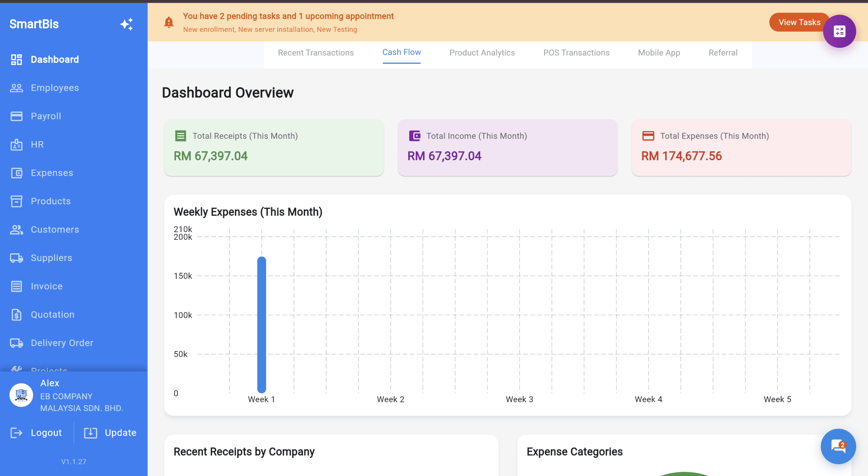Click the Week 1 blue expense bar
The width and height of the screenshot is (868, 476).
(261, 324)
